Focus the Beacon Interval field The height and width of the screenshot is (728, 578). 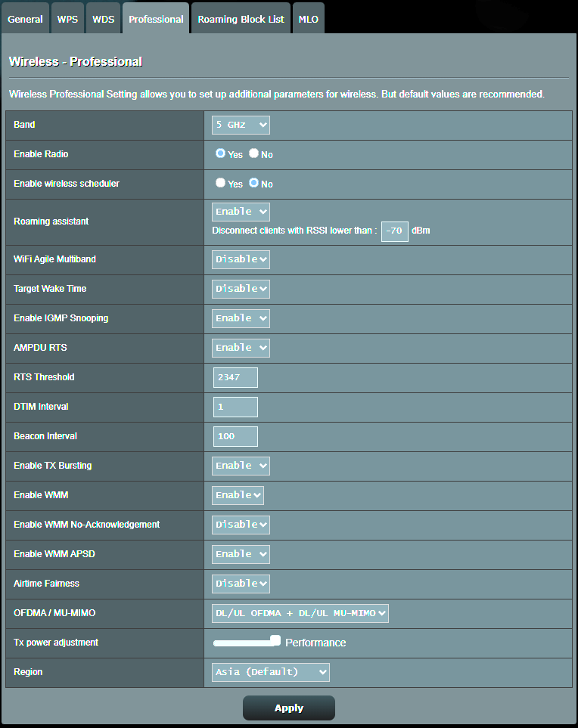(x=235, y=436)
